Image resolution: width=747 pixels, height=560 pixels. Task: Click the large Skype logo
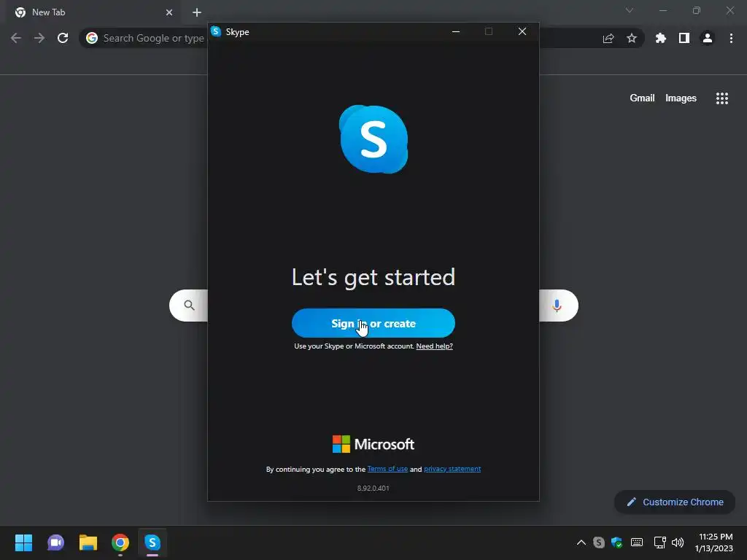pyautogui.click(x=373, y=139)
